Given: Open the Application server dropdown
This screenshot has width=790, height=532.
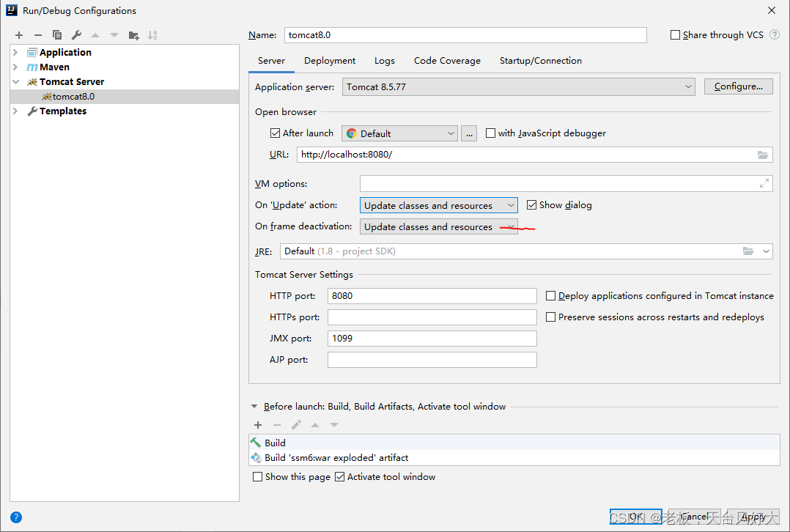Looking at the screenshot, I should click(518, 86).
